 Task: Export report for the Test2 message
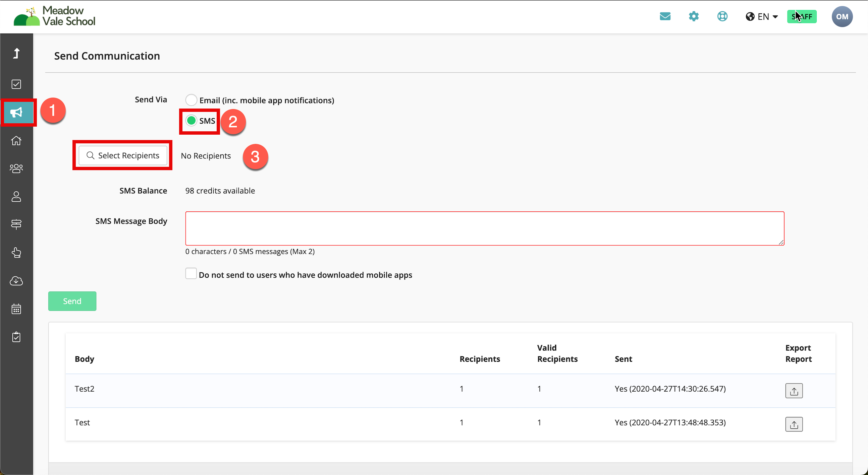tap(794, 391)
